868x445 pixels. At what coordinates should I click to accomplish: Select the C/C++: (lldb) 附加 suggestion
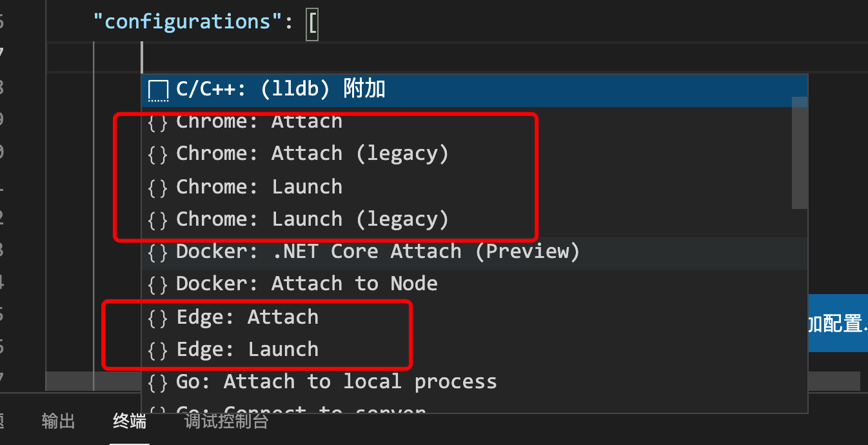281,89
